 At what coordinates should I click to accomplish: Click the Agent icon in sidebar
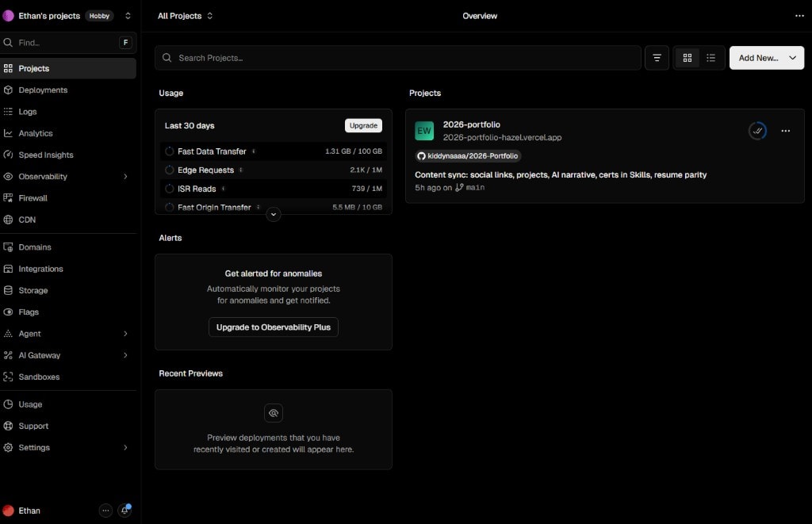(x=8, y=334)
